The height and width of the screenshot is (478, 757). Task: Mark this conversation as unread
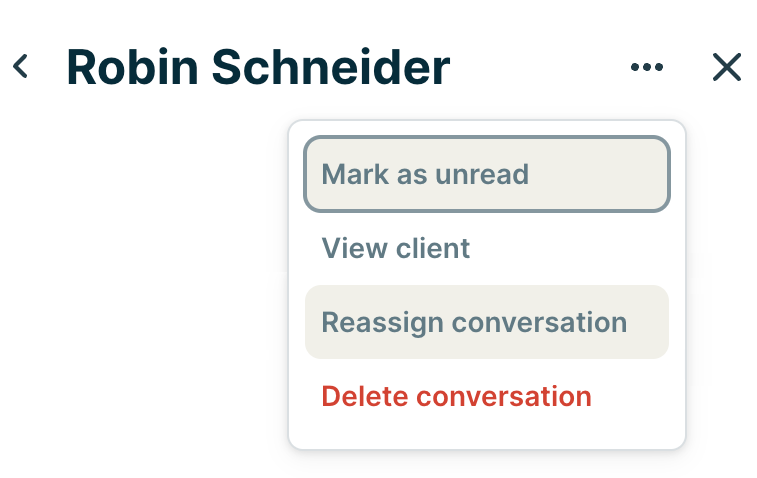(x=486, y=175)
